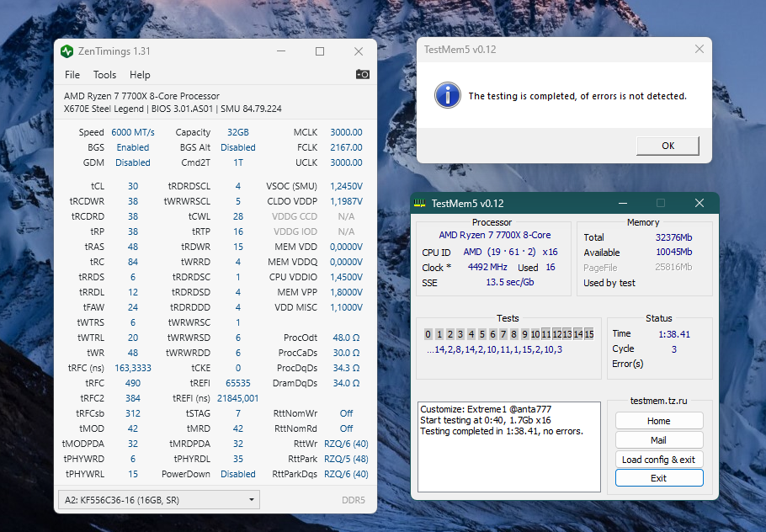Click the FCLK value 2167.00
The image size is (766, 532).
point(346,147)
